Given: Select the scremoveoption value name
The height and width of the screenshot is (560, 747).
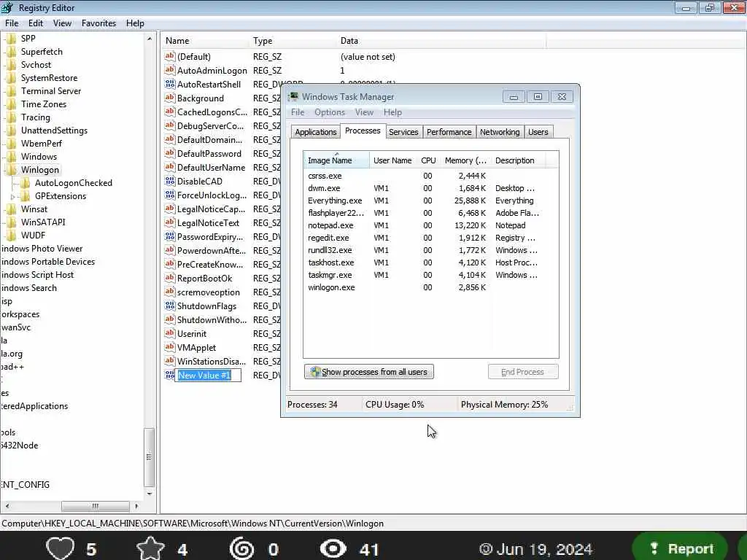Looking at the screenshot, I should coord(208,292).
